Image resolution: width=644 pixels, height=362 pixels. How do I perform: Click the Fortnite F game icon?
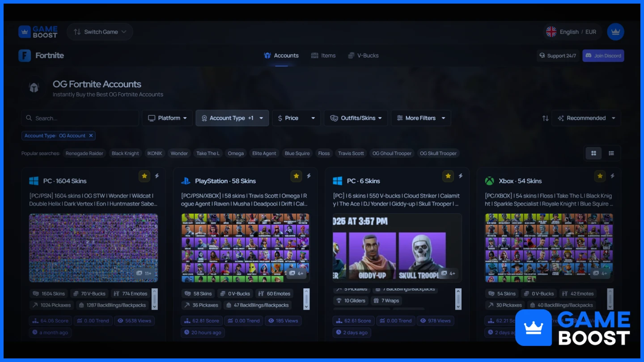(25, 55)
